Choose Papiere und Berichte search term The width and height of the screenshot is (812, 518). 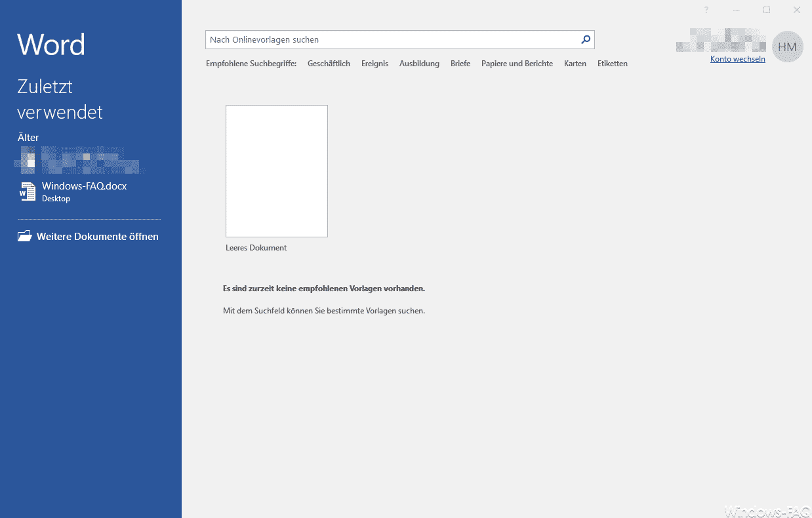point(517,64)
